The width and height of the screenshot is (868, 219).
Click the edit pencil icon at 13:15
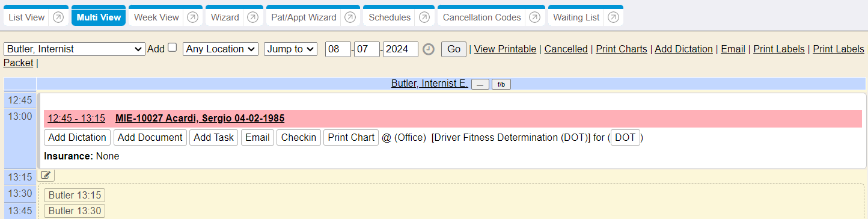click(x=46, y=175)
